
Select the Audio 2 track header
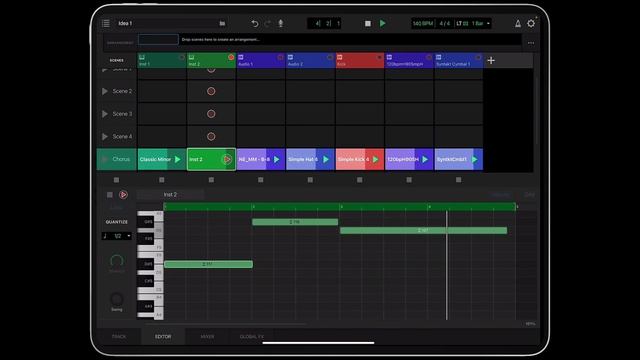(310, 60)
